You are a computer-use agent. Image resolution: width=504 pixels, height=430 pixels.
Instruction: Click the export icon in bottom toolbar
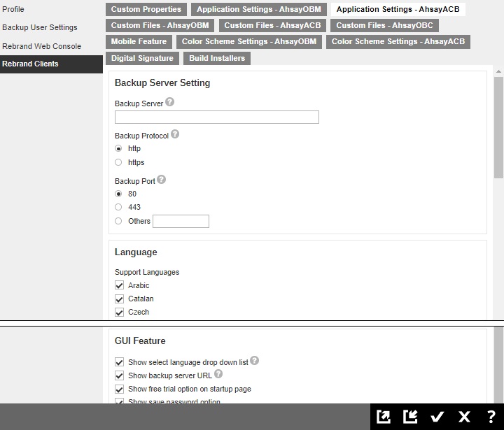click(x=384, y=417)
